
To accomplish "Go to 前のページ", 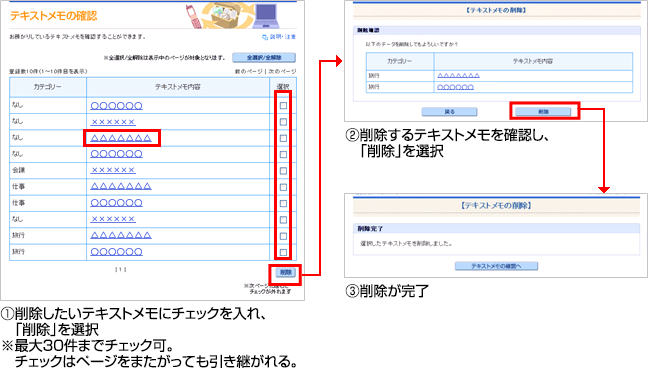I will tap(248, 72).
